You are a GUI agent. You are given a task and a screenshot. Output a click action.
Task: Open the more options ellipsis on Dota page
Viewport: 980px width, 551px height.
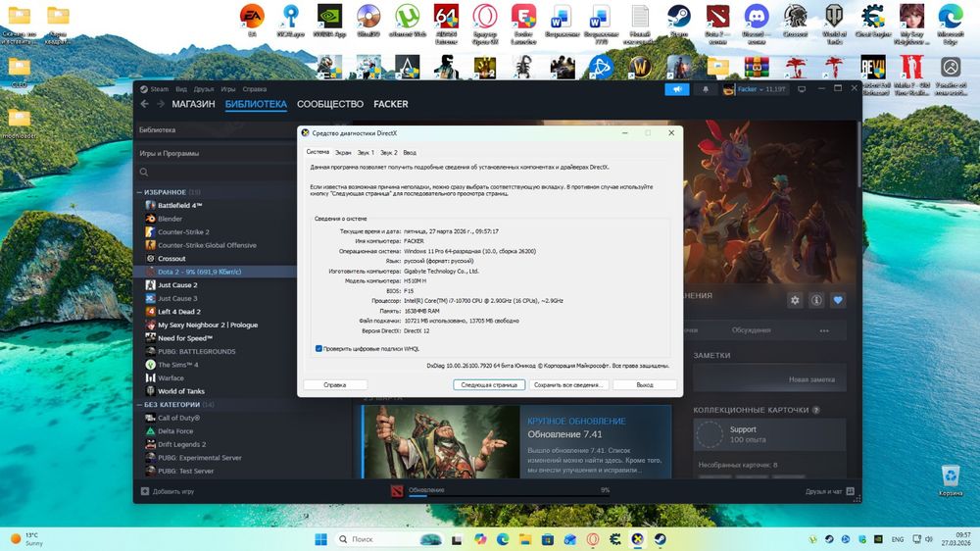[x=824, y=330]
